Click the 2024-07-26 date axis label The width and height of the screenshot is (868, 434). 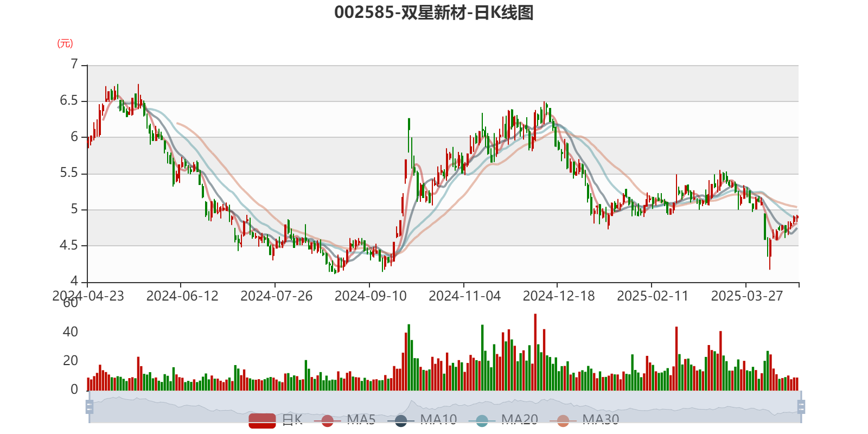click(x=277, y=296)
